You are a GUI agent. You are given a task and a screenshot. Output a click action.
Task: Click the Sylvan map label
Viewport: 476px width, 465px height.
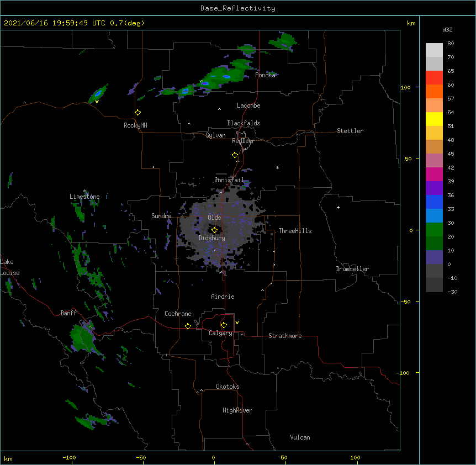(215, 135)
